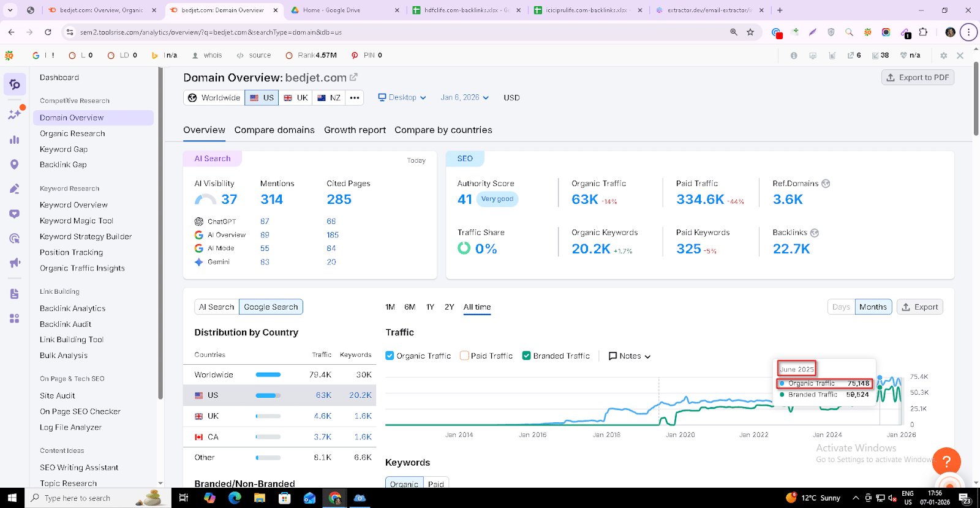Close the SEO toolbar with the X icon
980x508 pixels.
pyautogui.click(x=960, y=55)
